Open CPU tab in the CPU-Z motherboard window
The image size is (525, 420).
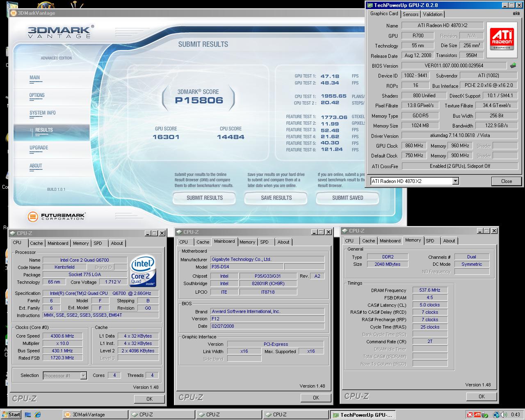pyautogui.click(x=183, y=242)
